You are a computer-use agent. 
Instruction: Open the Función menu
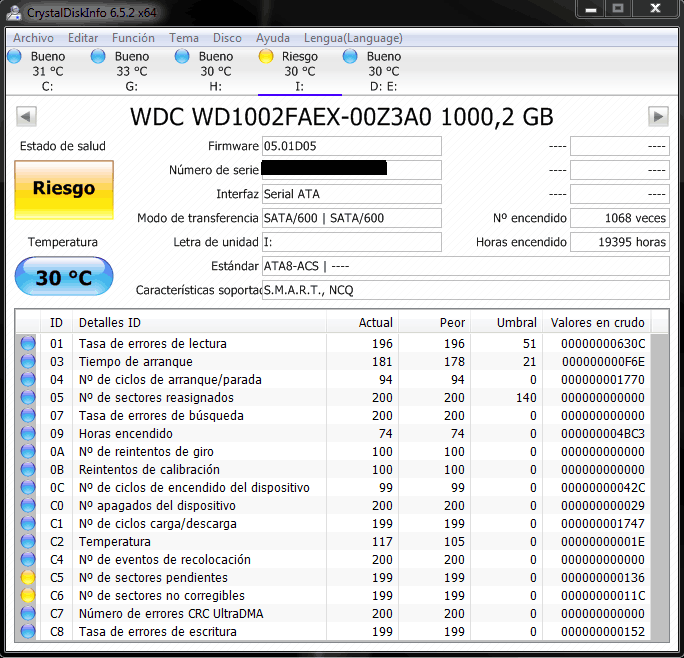click(133, 38)
